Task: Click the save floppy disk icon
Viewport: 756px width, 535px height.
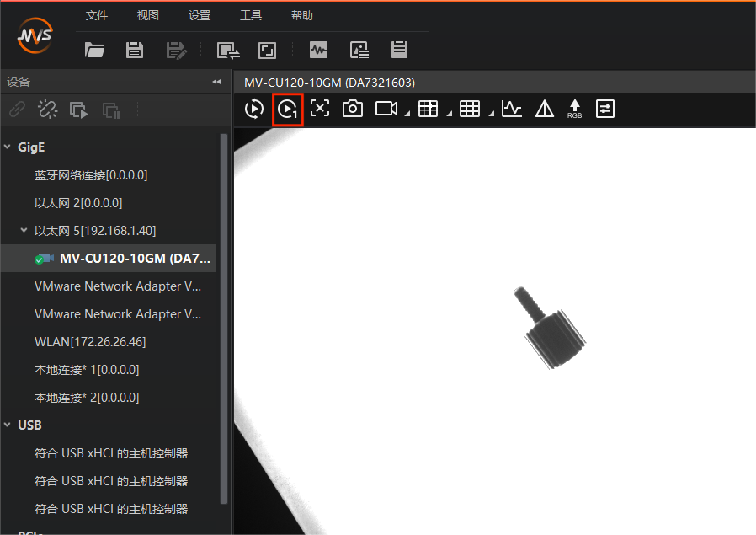Action: pos(135,50)
